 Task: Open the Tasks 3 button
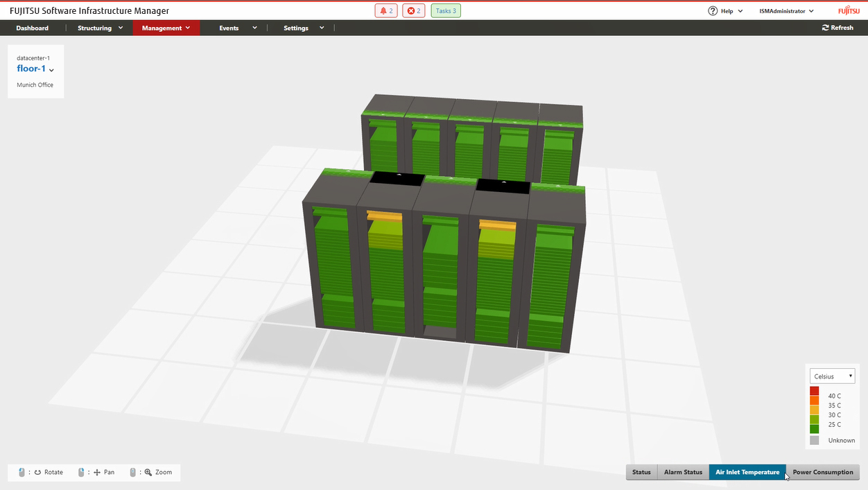[x=446, y=11]
